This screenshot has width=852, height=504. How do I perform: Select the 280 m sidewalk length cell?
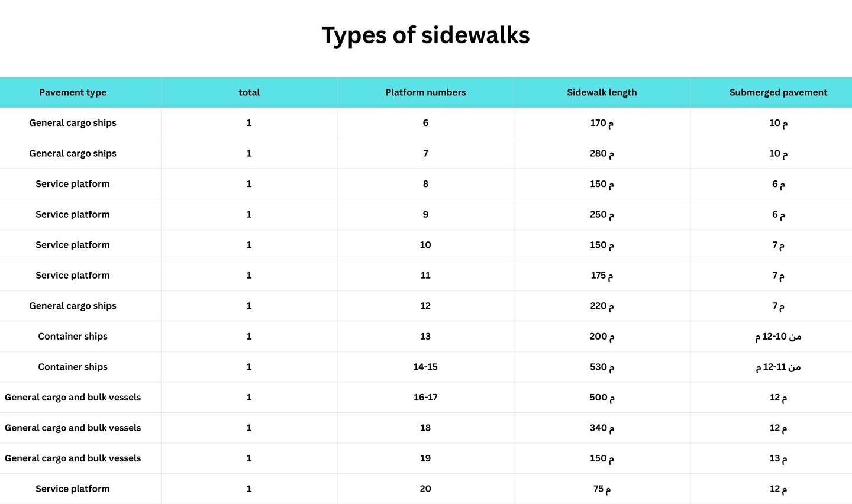(602, 154)
